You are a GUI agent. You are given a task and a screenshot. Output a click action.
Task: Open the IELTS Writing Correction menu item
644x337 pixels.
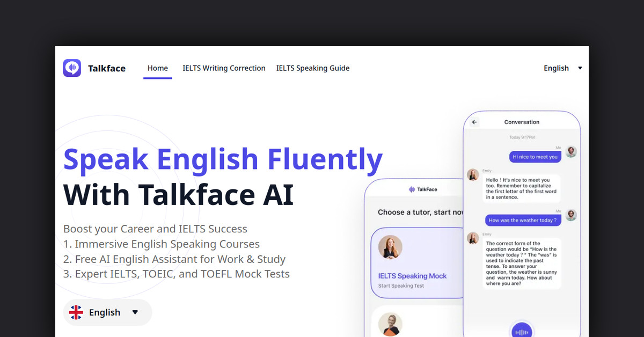pos(224,68)
